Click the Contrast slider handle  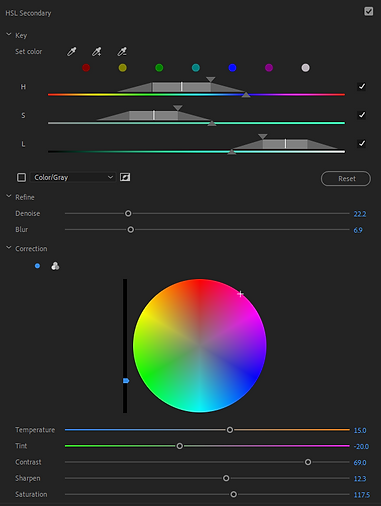pyautogui.click(x=308, y=462)
